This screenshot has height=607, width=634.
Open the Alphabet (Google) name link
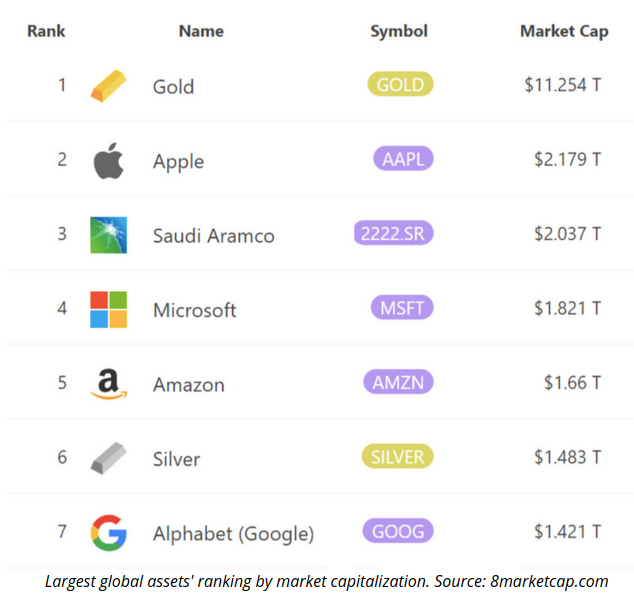click(x=233, y=533)
